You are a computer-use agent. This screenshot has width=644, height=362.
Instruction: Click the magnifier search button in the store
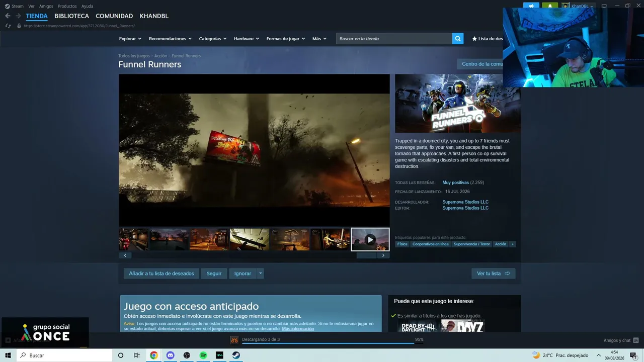(x=457, y=39)
